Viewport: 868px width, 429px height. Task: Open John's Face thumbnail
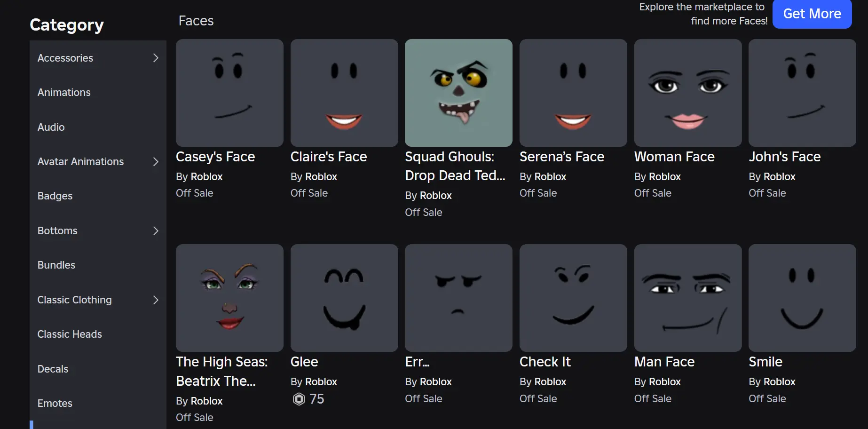[802, 93]
